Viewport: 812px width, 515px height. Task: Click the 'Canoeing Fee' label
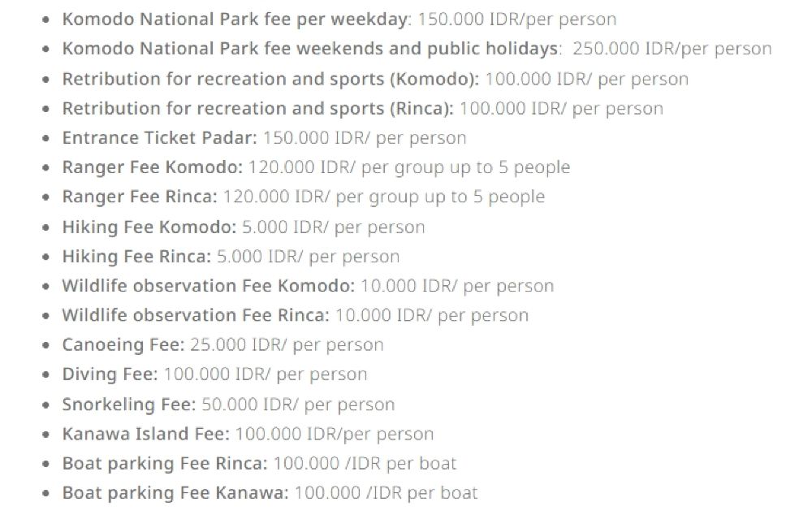[x=123, y=344]
